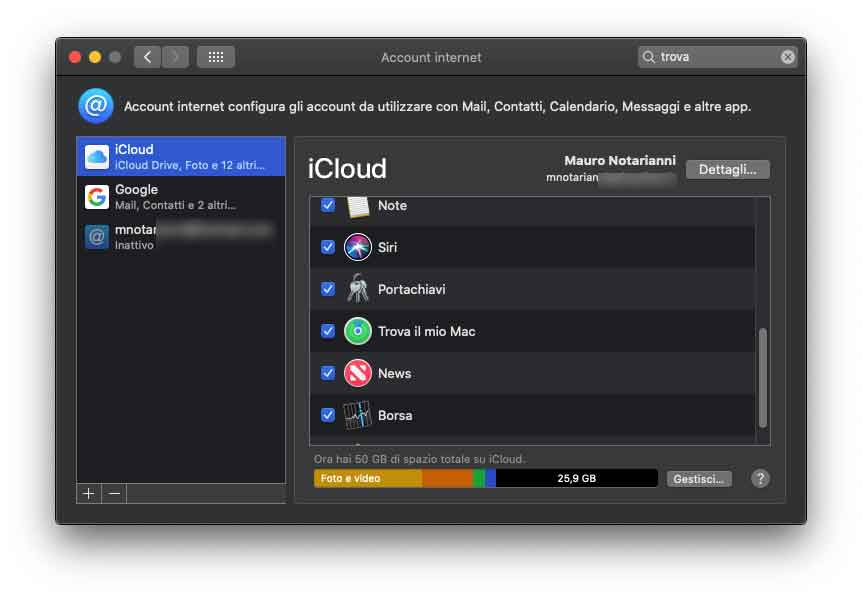Remove account with the minus button
The width and height of the screenshot is (862, 598).
coord(114,494)
